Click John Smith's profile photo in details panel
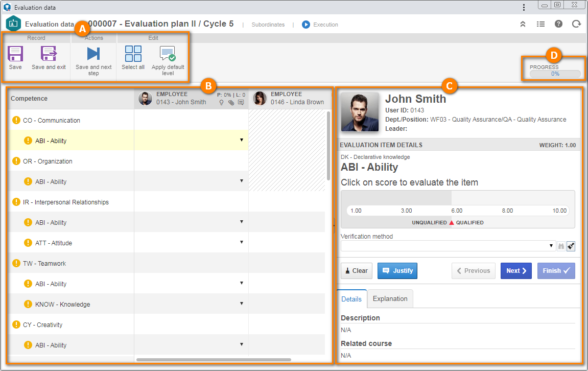The height and width of the screenshot is (371, 588). [x=360, y=112]
